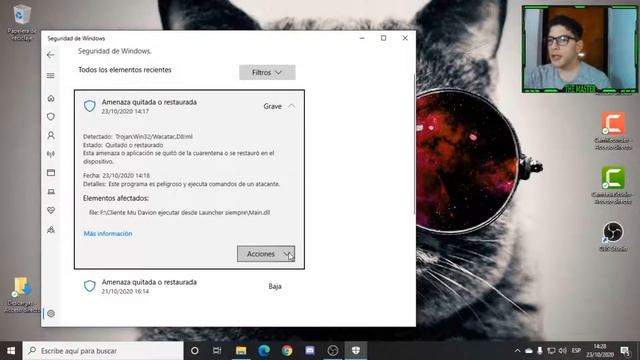Open the hamburger navigation menu
Image resolution: width=640 pixels, height=360 pixels.
[x=51, y=76]
